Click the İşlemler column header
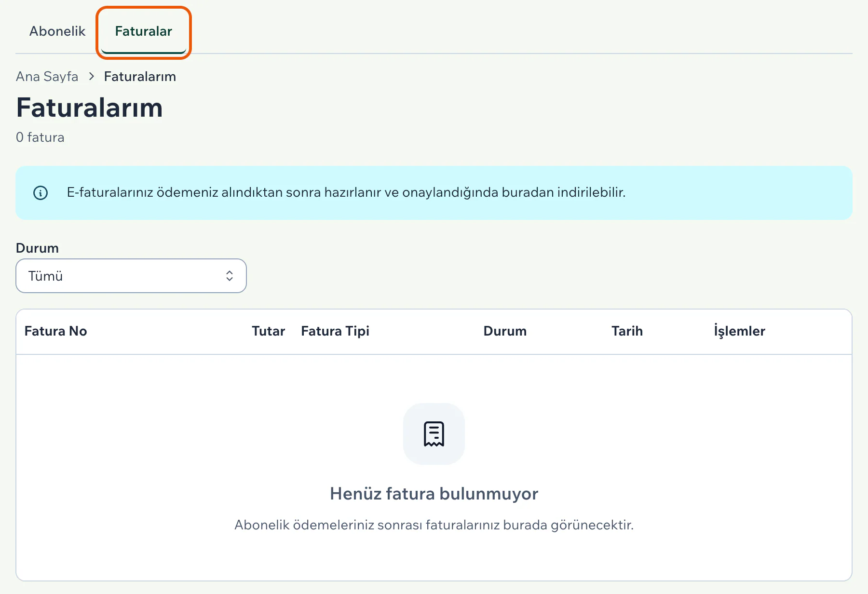The height and width of the screenshot is (594, 868). 739,331
